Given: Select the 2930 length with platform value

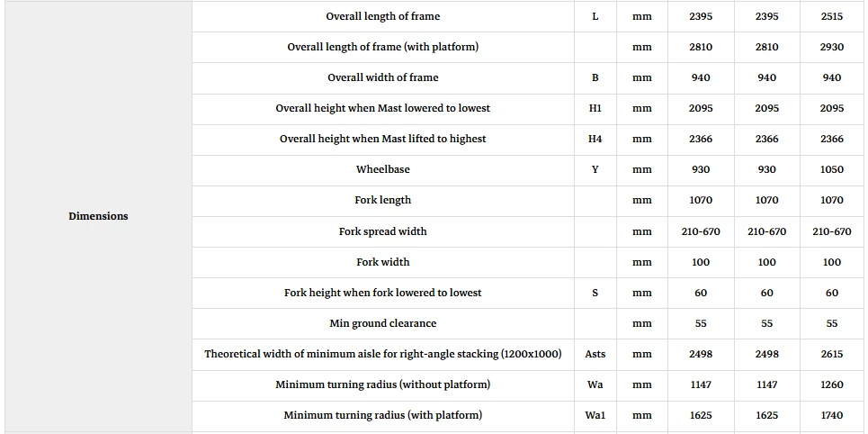Looking at the screenshot, I should click(832, 47).
